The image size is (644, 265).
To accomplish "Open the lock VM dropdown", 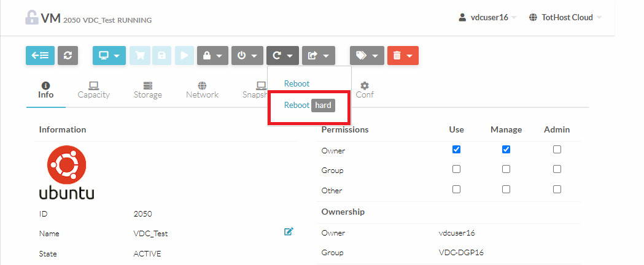I will [x=212, y=55].
